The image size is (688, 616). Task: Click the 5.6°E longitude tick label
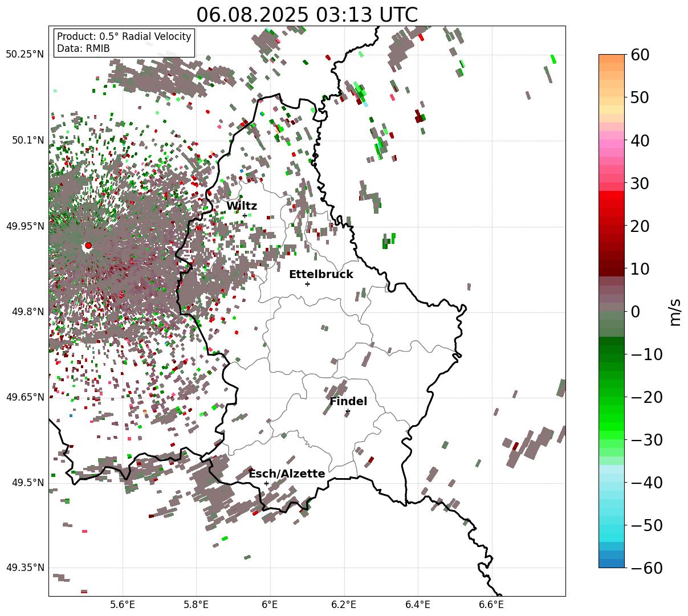point(123,605)
